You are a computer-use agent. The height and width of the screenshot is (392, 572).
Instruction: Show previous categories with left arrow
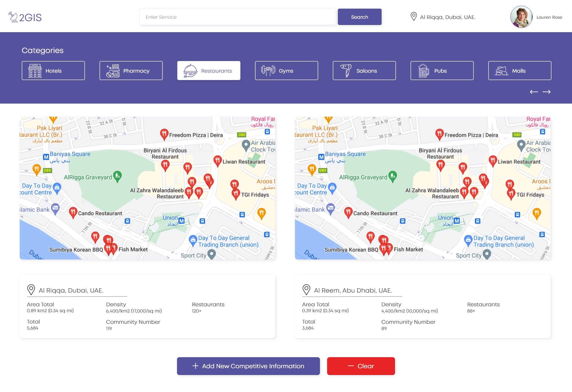pos(534,92)
